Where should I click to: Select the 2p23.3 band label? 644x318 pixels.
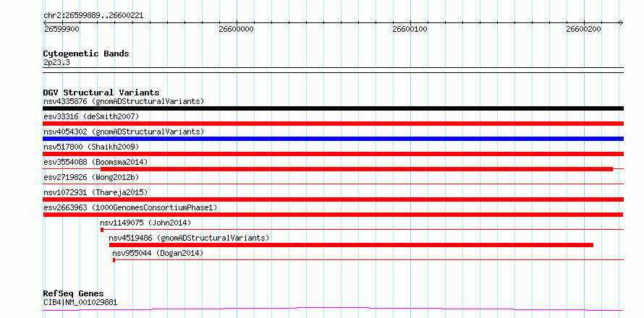tap(56, 62)
